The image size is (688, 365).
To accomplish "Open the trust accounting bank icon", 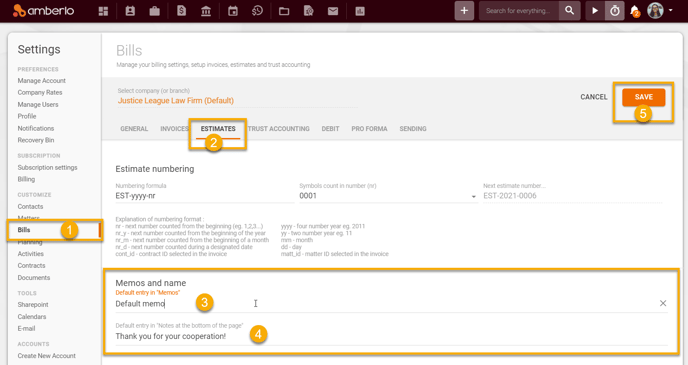I will point(206,11).
